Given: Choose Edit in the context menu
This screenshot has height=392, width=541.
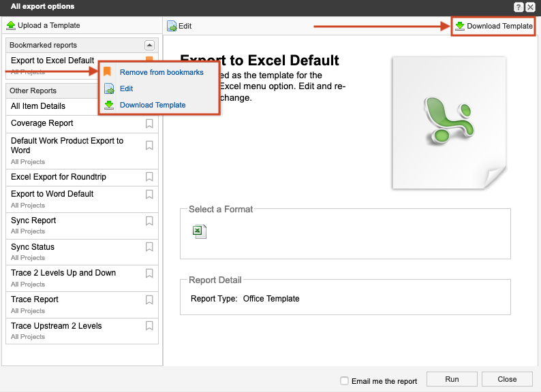Looking at the screenshot, I should pos(126,88).
